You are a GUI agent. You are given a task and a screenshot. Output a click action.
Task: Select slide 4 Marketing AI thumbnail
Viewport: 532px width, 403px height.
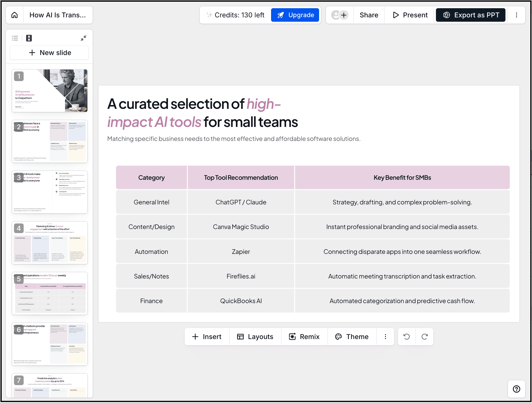coord(50,243)
